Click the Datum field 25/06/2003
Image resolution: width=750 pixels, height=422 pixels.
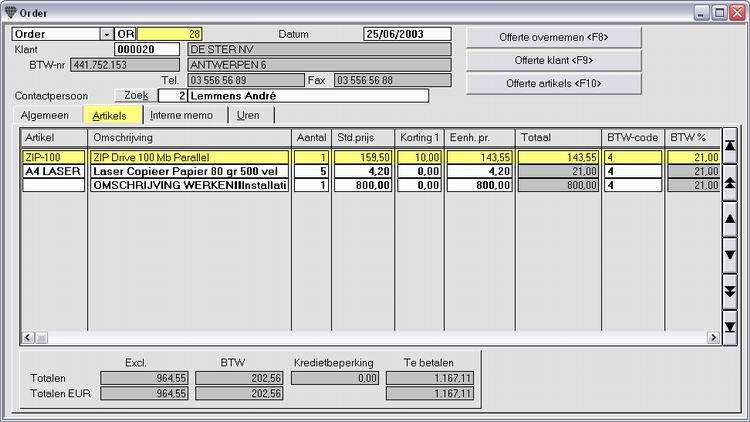click(407, 34)
